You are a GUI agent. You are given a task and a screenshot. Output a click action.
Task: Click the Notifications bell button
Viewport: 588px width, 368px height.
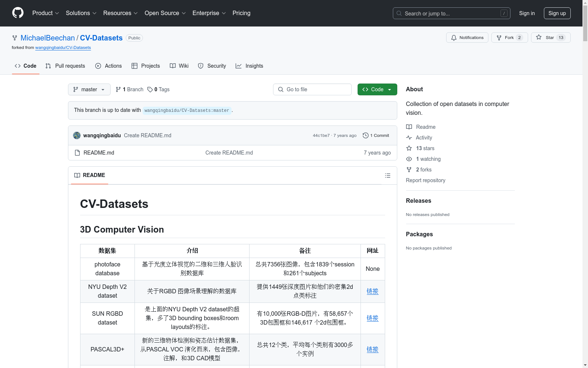pyautogui.click(x=467, y=38)
